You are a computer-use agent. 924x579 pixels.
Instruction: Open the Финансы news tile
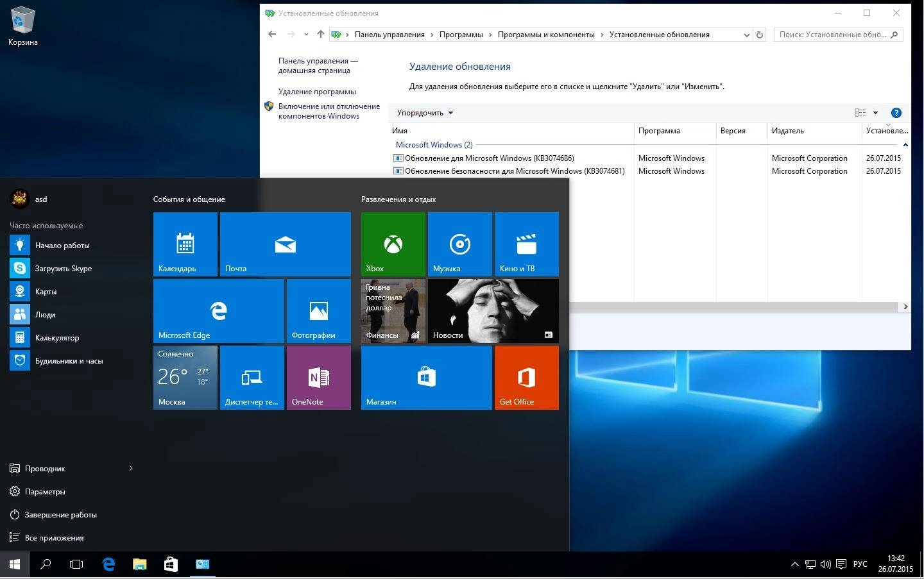(x=393, y=311)
